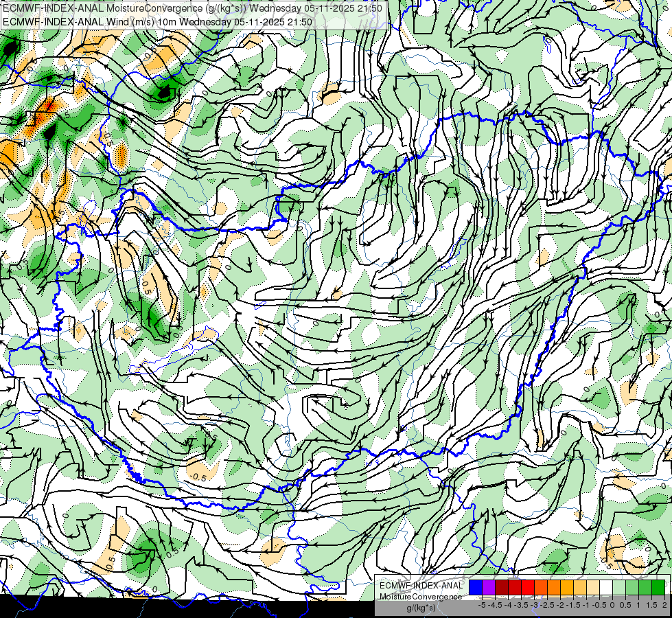Viewport: 672px width, 618px height.
Task: Click the pale peach legend swatch
Action: pos(593,587)
